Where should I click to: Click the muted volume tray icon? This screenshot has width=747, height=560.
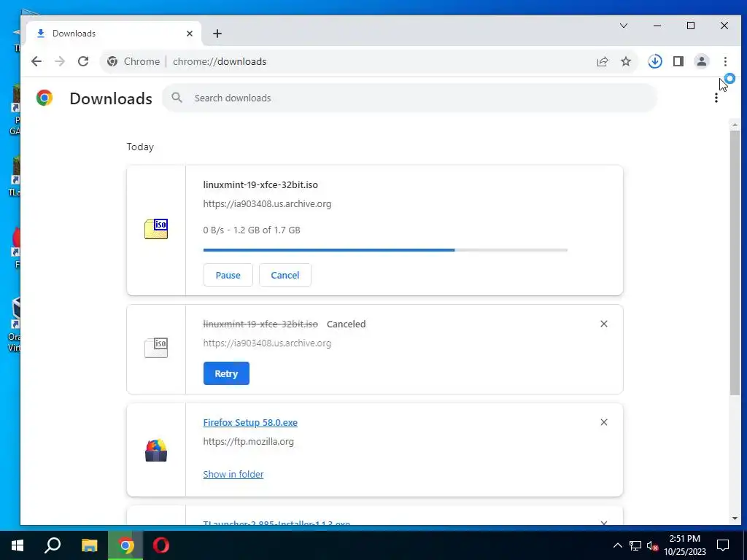[x=652, y=545]
